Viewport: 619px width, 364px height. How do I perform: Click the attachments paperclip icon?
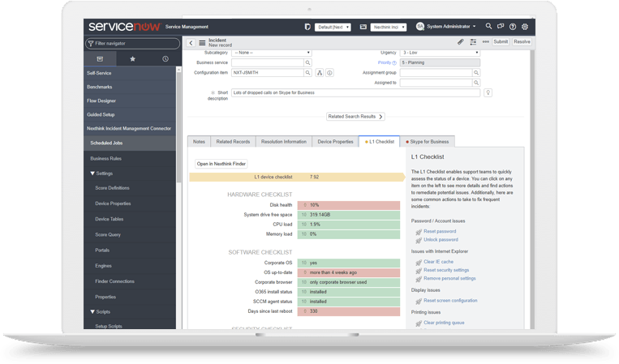click(x=460, y=42)
